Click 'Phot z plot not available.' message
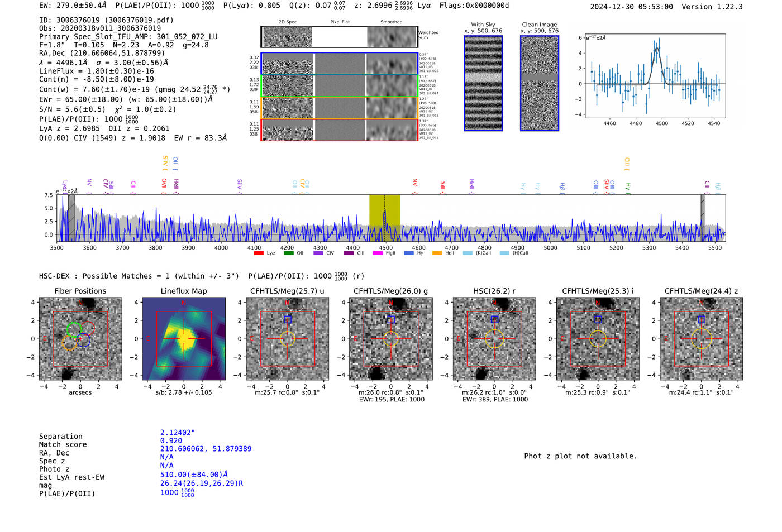This screenshot has height=532, width=782. [x=580, y=456]
